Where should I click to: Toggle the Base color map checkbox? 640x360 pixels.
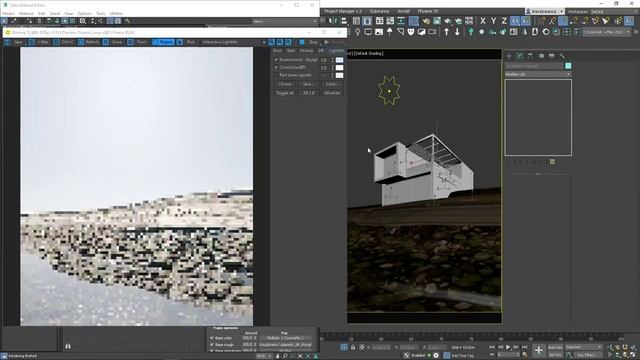[x=212, y=338]
